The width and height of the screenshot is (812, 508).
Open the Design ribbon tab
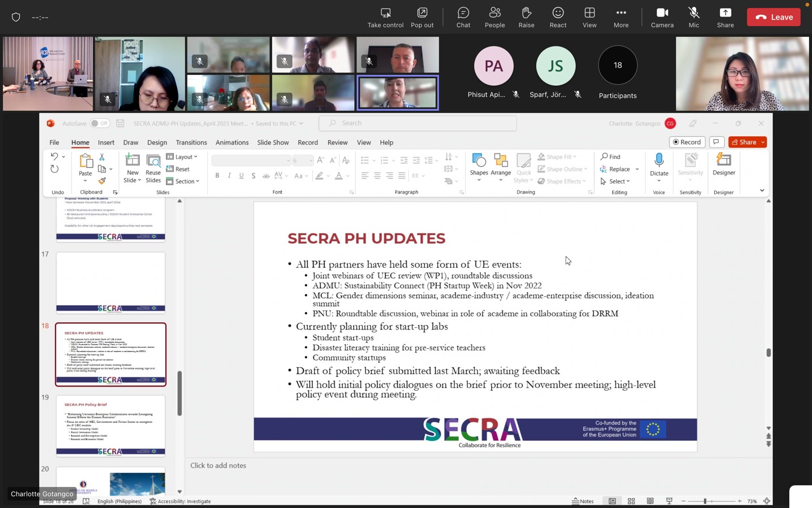(157, 143)
